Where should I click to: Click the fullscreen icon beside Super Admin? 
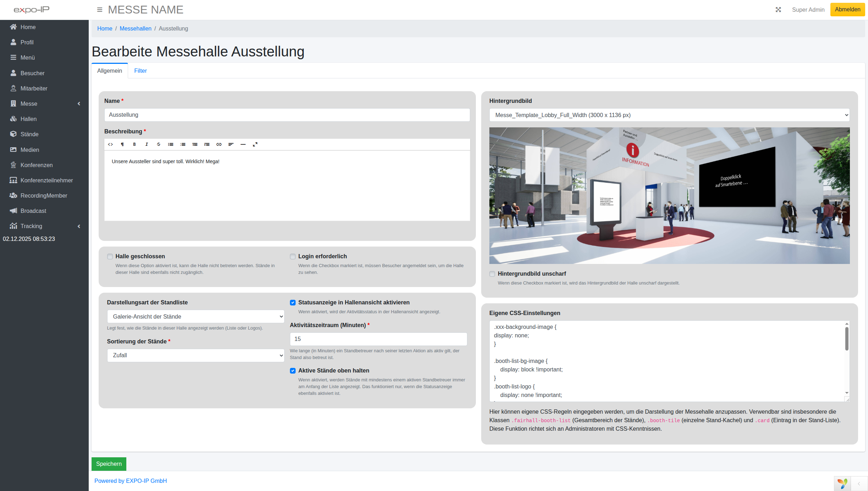coord(778,10)
